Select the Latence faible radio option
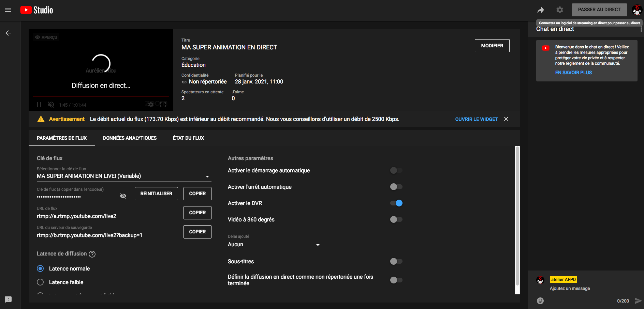The height and width of the screenshot is (309, 644). (x=40, y=282)
